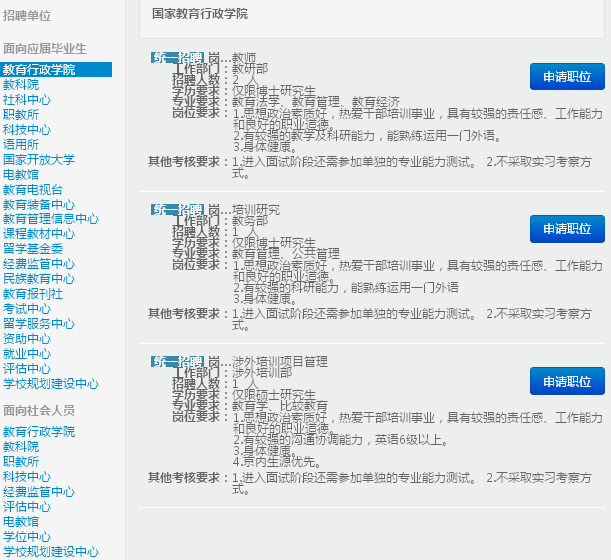Open the 留学基金委 link
The image size is (611, 560).
[x=33, y=249]
